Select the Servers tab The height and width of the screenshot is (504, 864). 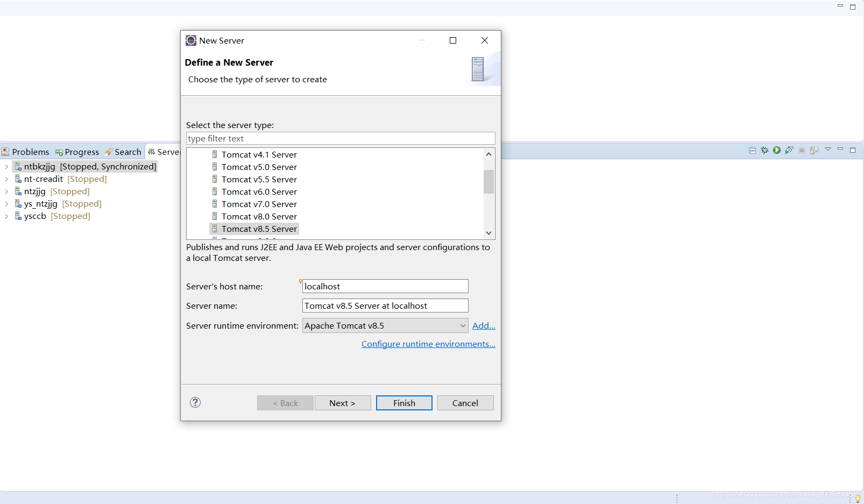click(x=164, y=152)
